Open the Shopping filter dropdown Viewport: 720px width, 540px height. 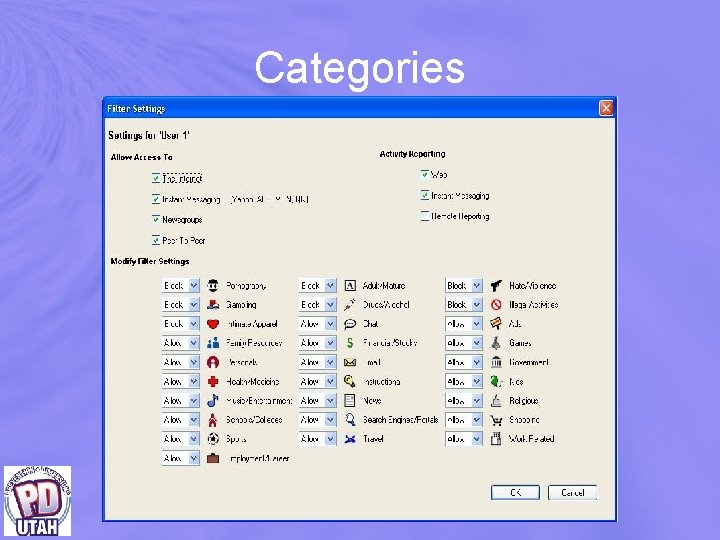[464, 420]
